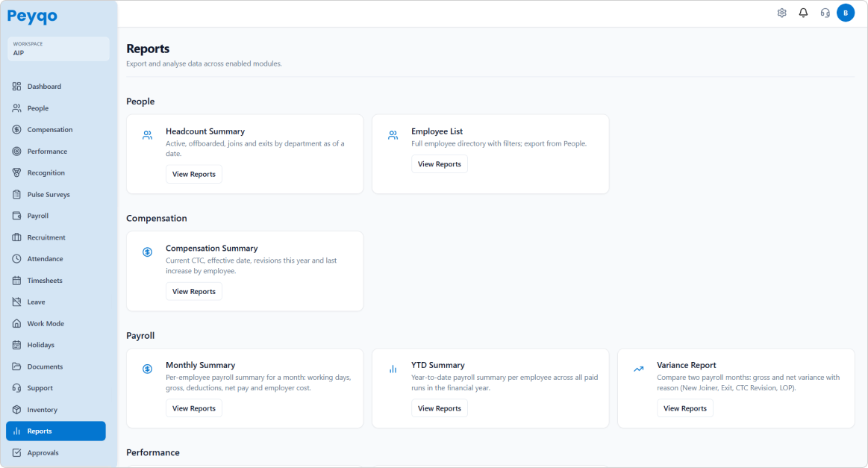868x468 pixels.
Task: Select the Leave menu item
Action: [56, 302]
